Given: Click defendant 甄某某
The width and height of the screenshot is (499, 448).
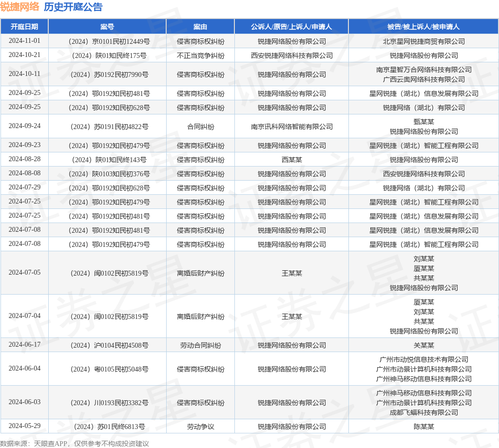Looking at the screenshot, I should [x=423, y=122].
